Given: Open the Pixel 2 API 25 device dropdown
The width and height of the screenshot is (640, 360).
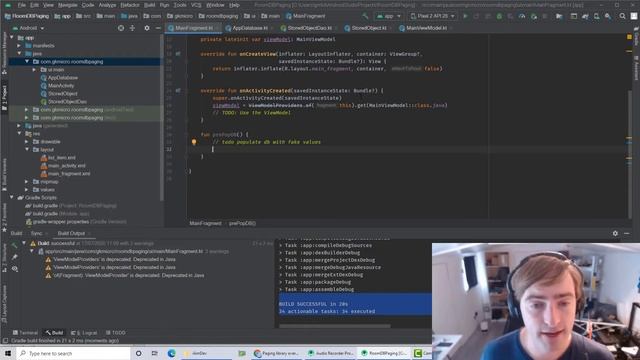Looking at the screenshot, I should click(x=432, y=16).
